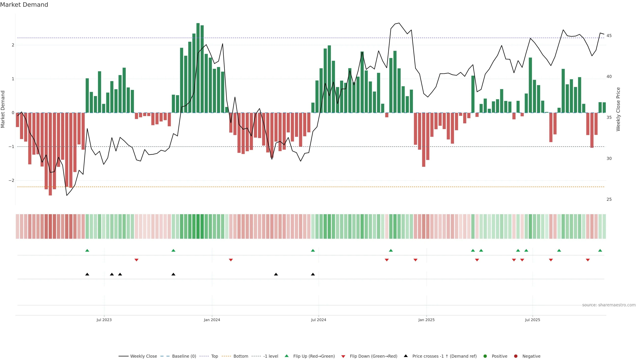The image size is (644, 362).
Task: Click green Flip Up legend triangle
Action: 287,356
